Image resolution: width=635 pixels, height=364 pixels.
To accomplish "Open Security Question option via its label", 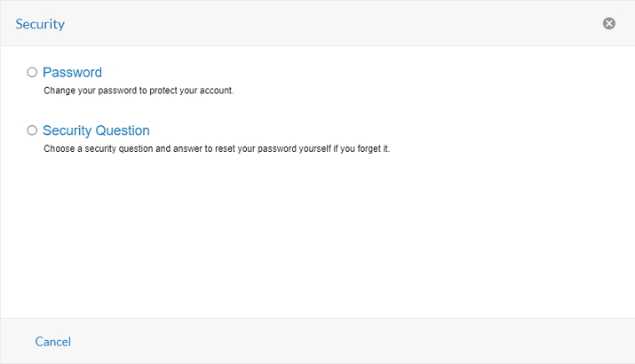I will point(96,130).
